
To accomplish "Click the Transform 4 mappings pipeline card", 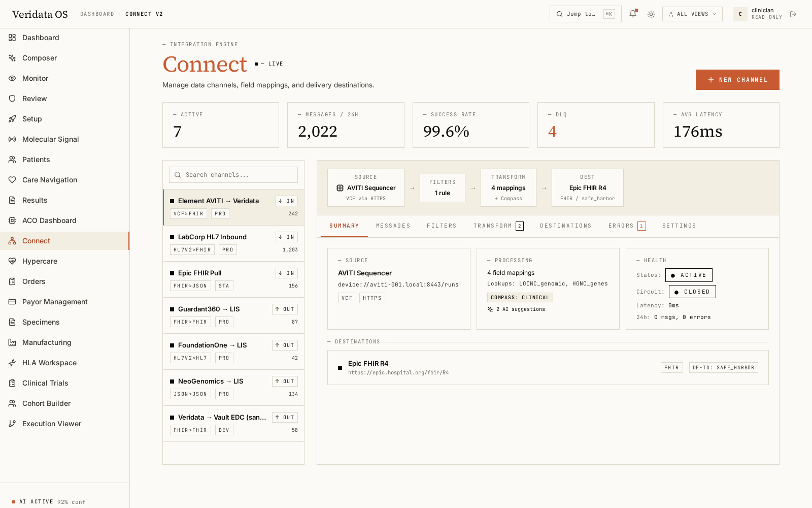I will coord(509,188).
